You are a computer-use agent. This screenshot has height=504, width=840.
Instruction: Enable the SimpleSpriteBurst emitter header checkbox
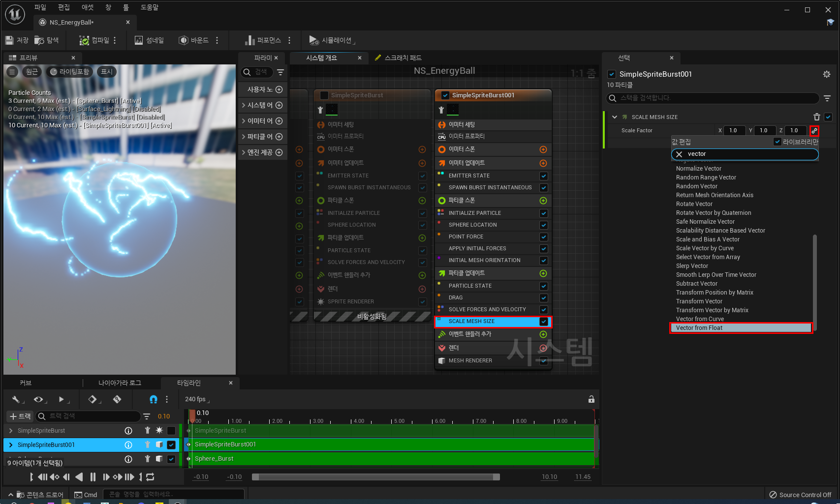(x=324, y=95)
